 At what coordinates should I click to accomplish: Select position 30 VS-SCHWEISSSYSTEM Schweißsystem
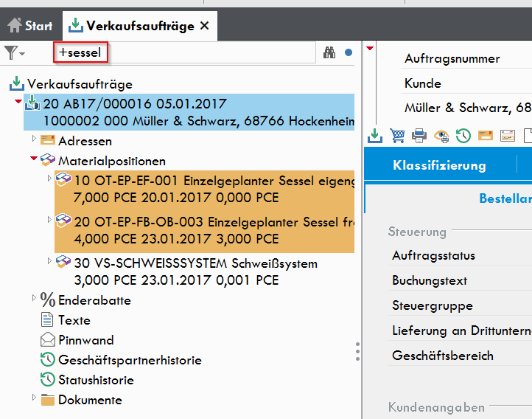pyautogui.click(x=196, y=271)
